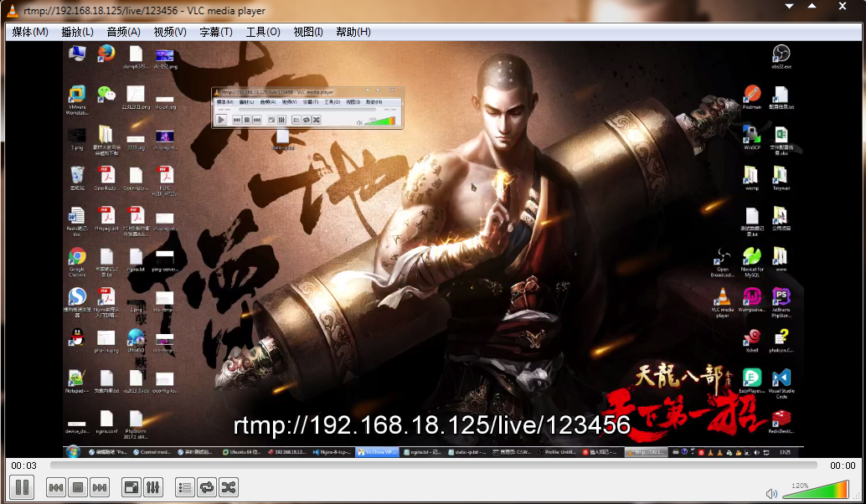
Task: Show the playlist panel
Action: (184, 487)
